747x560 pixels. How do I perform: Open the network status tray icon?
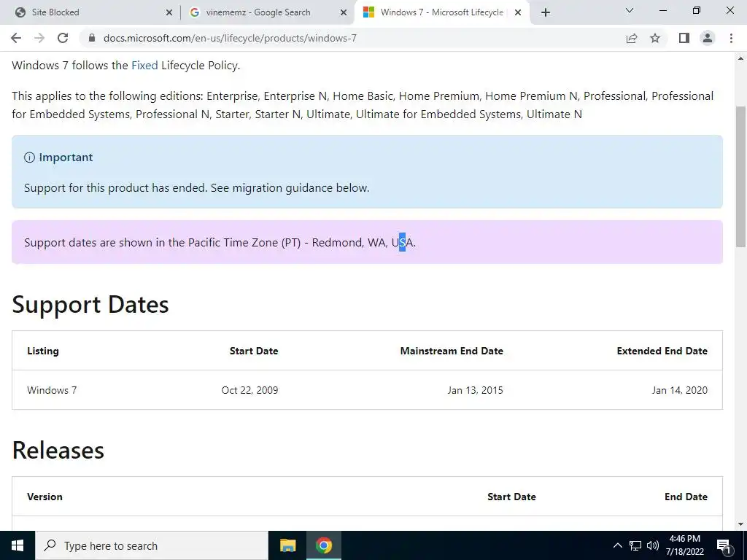click(x=635, y=545)
